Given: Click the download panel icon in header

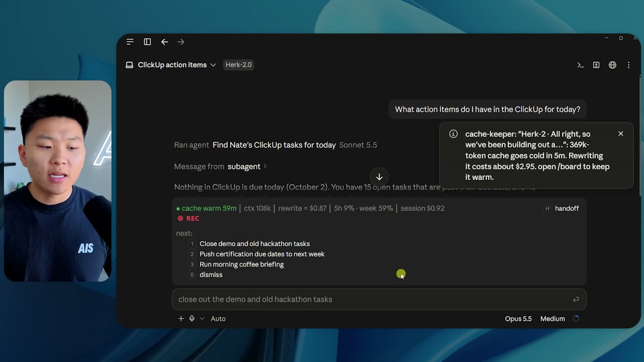Looking at the screenshot, I should tap(596, 65).
